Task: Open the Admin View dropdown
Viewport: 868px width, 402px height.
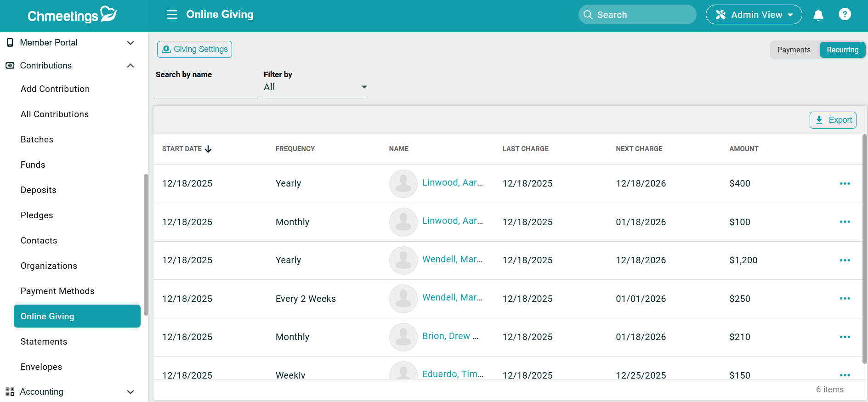Action: 754,15
